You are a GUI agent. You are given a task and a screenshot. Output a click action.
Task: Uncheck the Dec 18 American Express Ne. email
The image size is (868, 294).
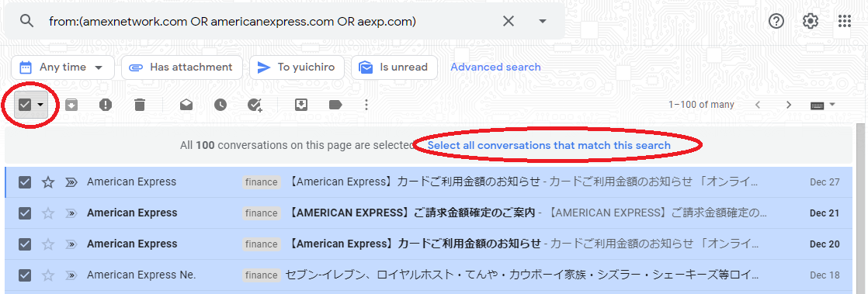pyautogui.click(x=24, y=275)
